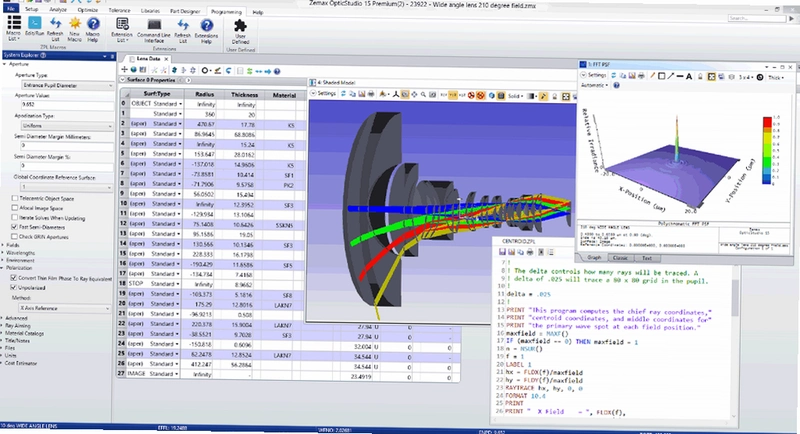Select the Lens Data tab
Viewport: 800px width, 434px height.
[x=148, y=59]
